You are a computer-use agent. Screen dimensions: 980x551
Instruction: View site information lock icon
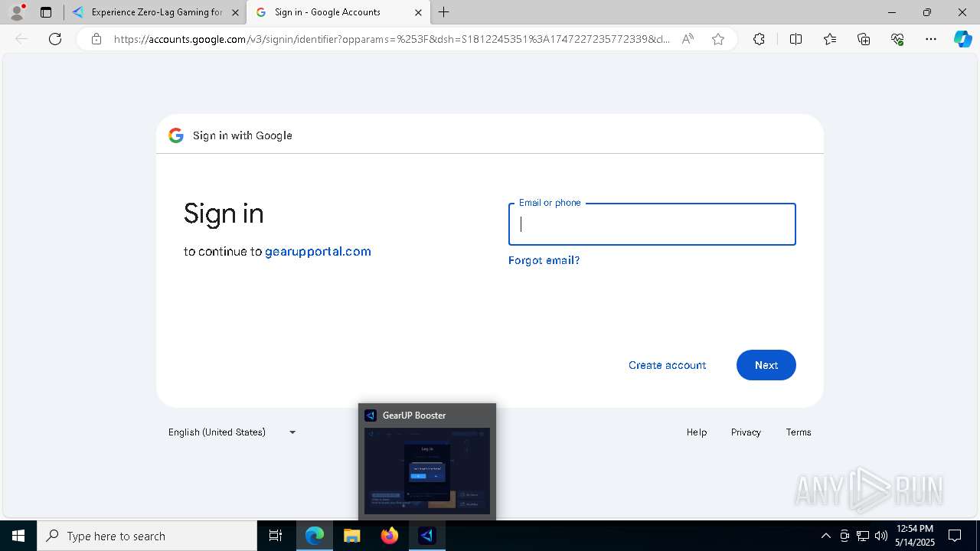coord(96,39)
